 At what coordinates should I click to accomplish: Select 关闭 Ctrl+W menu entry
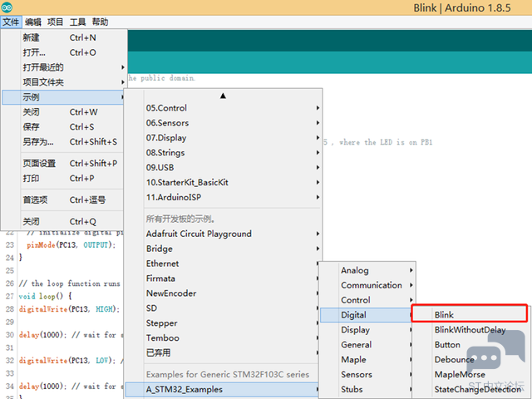point(63,112)
